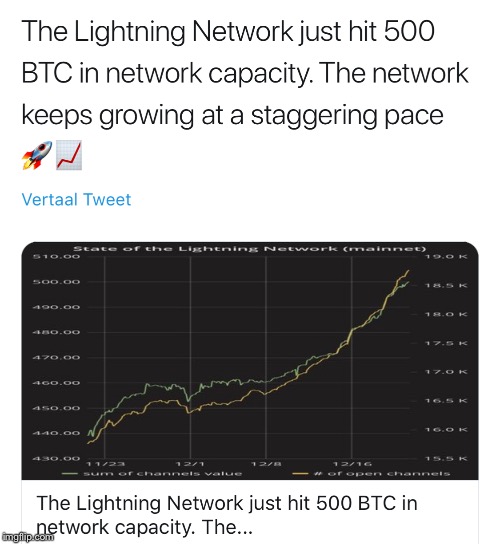This screenshot has width=500, height=544.
Task: Click the peak of the yellow line
Action: click(x=408, y=271)
